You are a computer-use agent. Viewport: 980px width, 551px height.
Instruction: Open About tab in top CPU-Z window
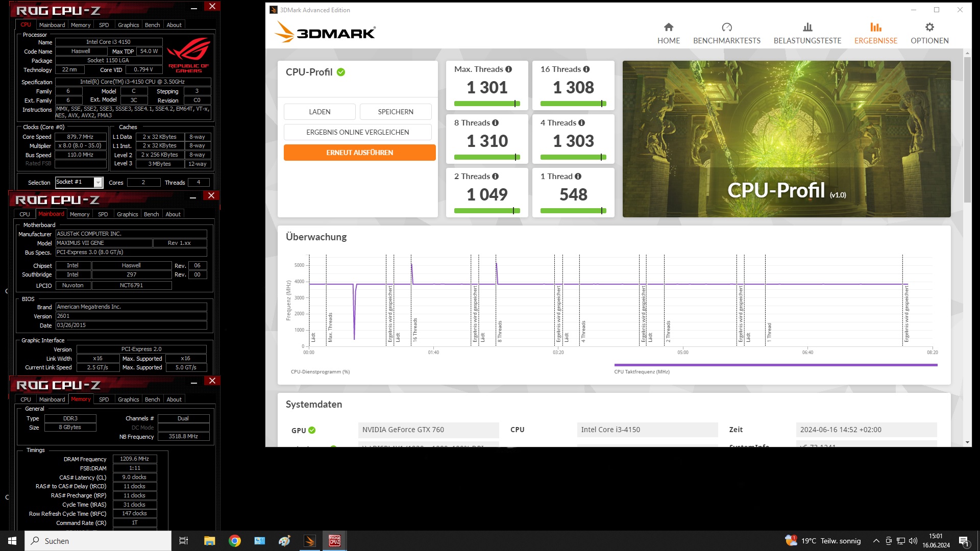[174, 25]
